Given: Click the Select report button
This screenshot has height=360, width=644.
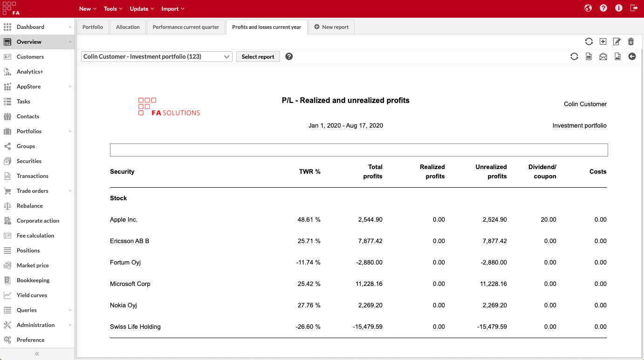Looking at the screenshot, I should (x=258, y=57).
